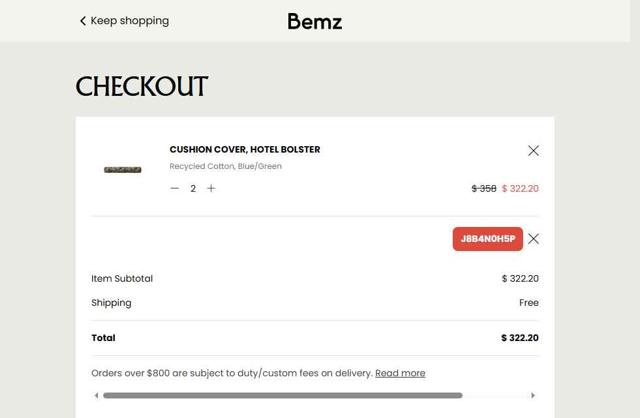
Task: Open the bolster cushion product thumbnail
Action: pos(122,169)
